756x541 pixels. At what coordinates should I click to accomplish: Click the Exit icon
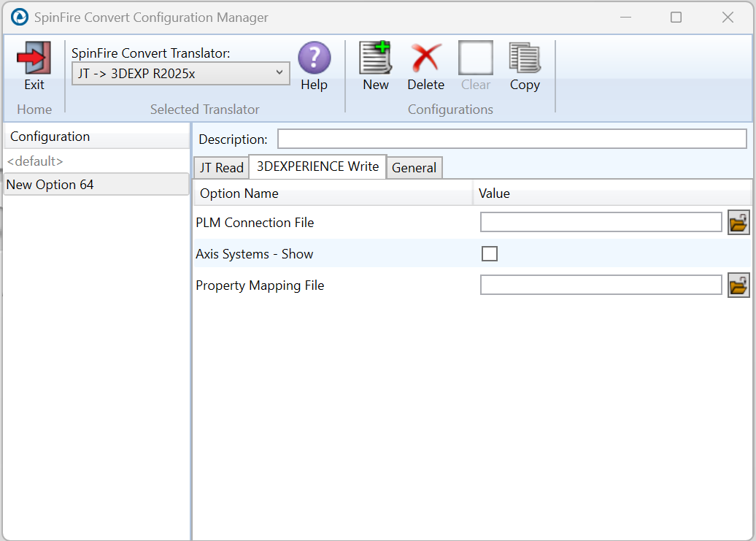[34, 58]
